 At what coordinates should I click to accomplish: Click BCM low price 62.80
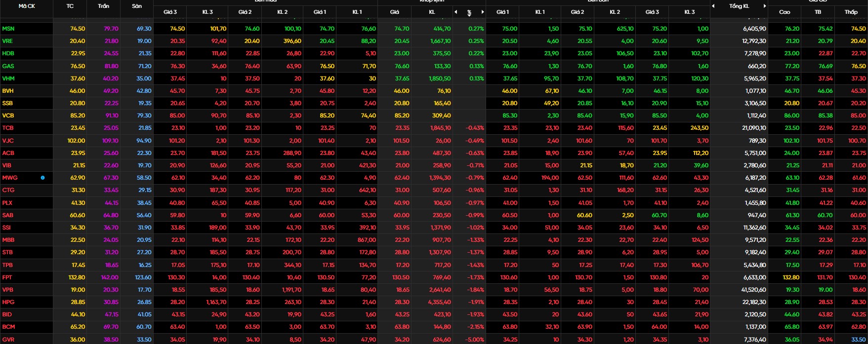[x=858, y=327]
